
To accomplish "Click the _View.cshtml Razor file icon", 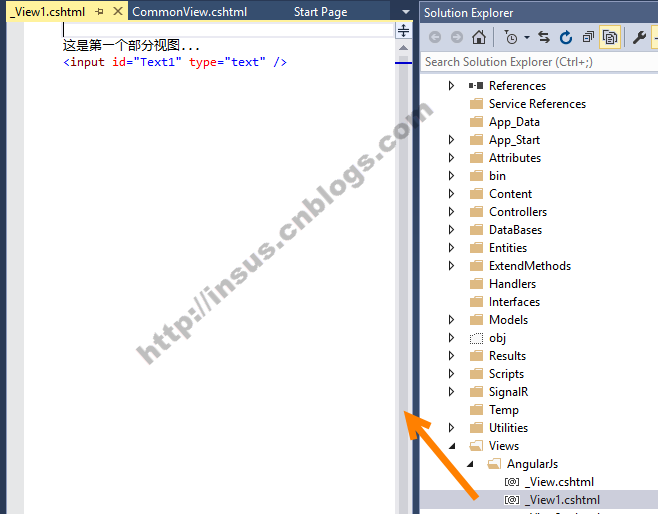I will coord(512,482).
